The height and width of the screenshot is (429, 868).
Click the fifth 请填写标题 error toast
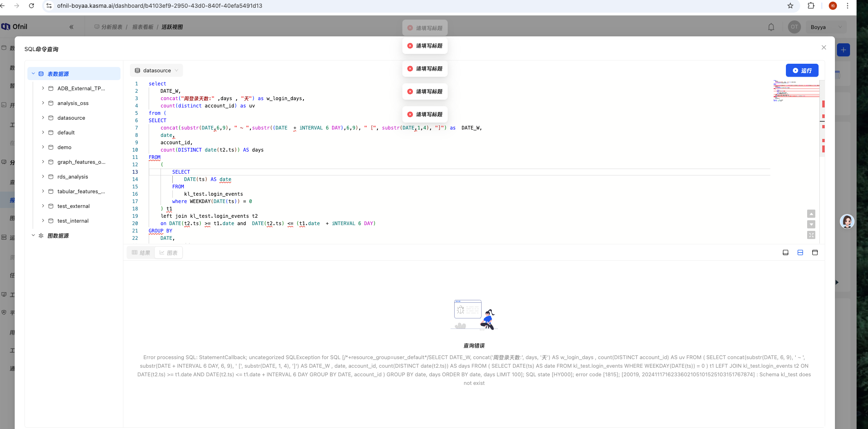(425, 114)
